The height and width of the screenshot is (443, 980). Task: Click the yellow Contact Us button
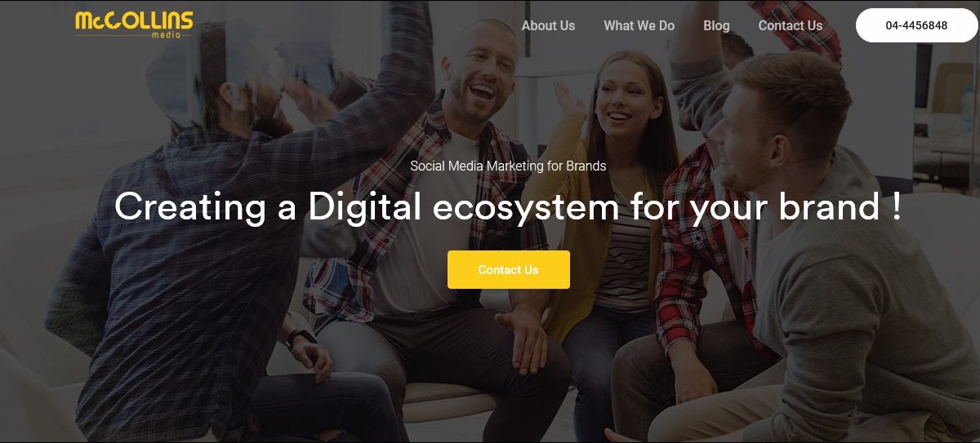(508, 270)
